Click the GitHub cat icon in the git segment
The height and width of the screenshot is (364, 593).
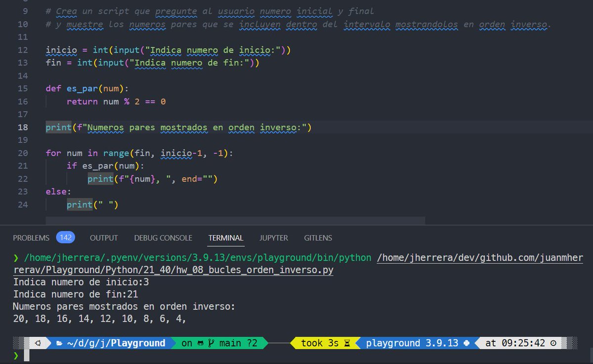point(201,343)
